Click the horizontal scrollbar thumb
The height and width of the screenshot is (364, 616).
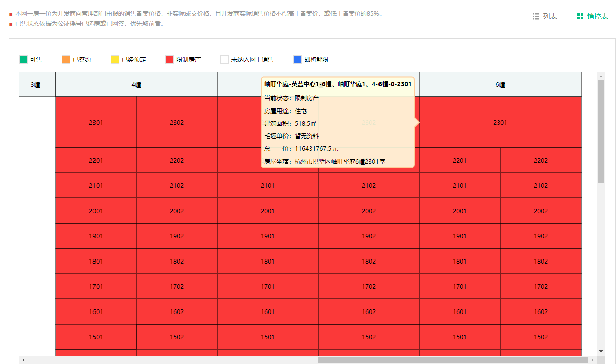[x=453, y=360]
